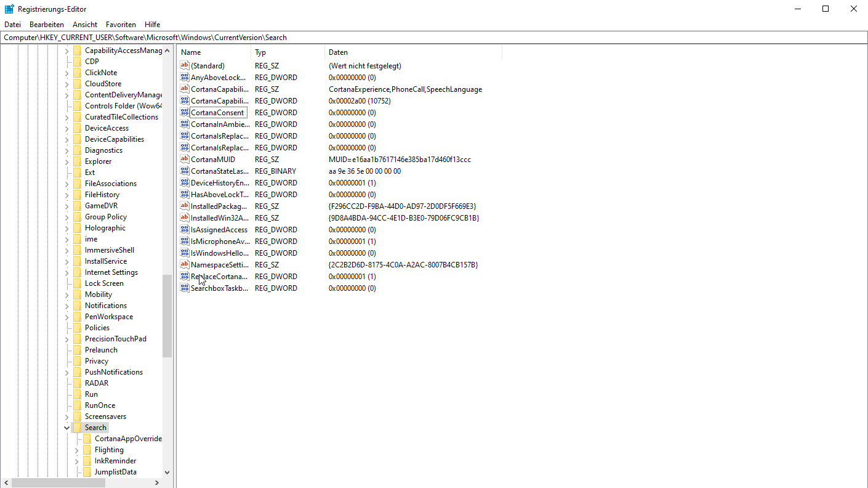Viewport: 868px width, 488px height.
Task: Sort values by the Name column header
Action: 214,52
